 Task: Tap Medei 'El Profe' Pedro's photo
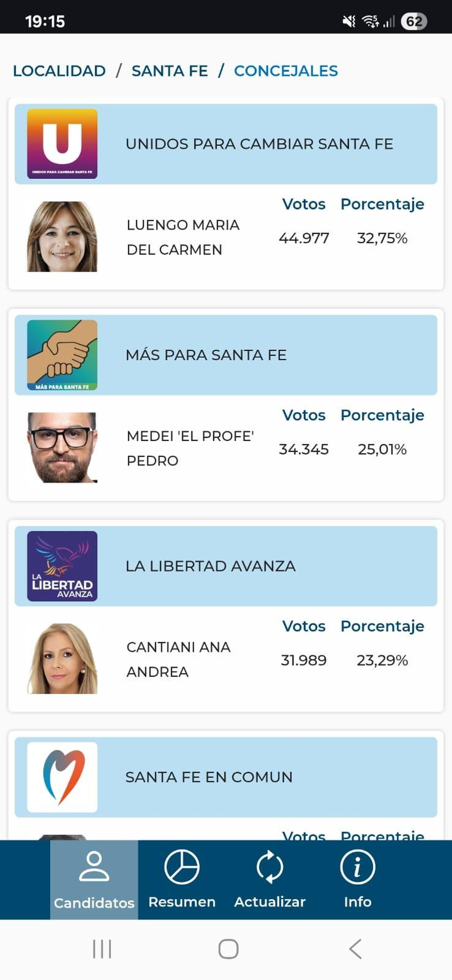pos(62,448)
